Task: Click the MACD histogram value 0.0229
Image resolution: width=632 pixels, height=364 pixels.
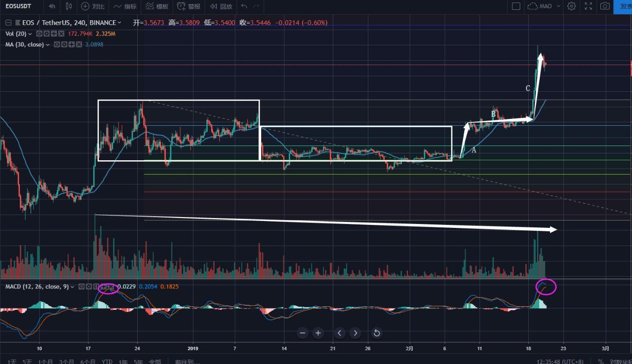Action: click(x=126, y=287)
